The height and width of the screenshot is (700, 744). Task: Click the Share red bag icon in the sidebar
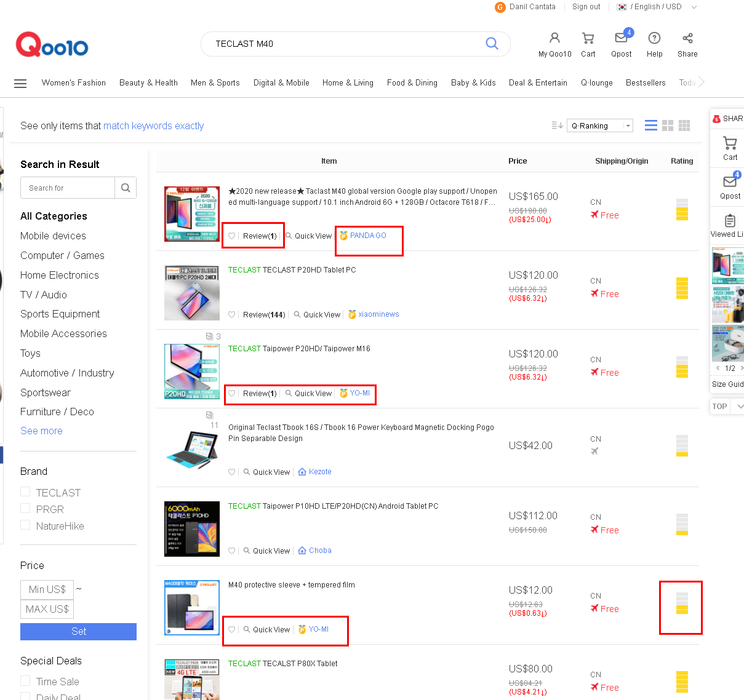[716, 119]
